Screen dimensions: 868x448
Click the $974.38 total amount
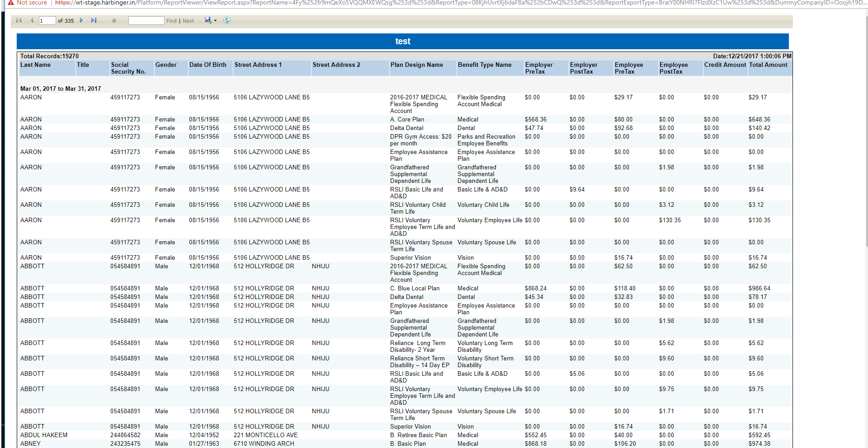pyautogui.click(x=759, y=443)
